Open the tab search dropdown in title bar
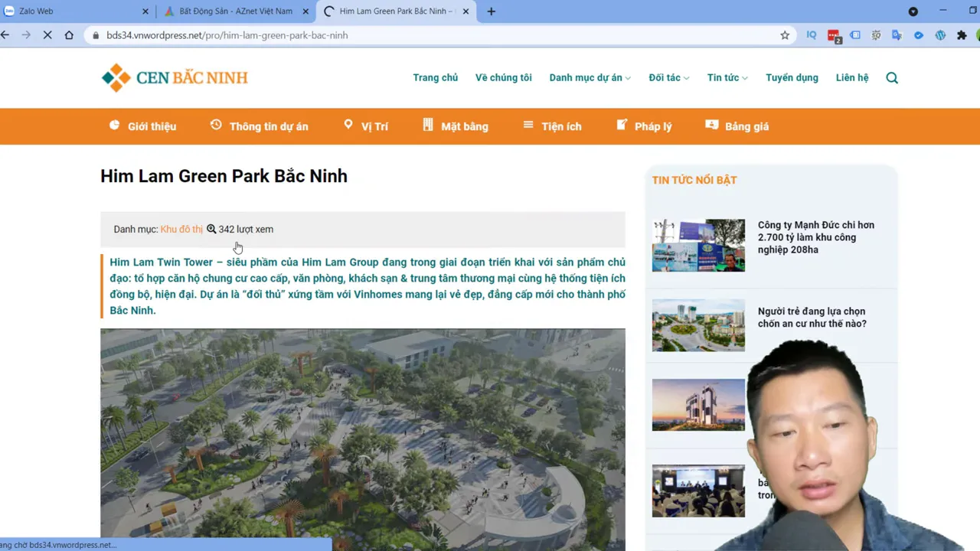Image resolution: width=980 pixels, height=551 pixels. (x=913, y=11)
